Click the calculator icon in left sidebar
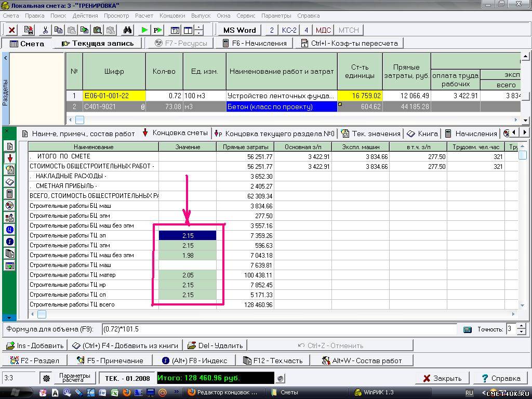Screen dimensions: 532x399 click(9, 194)
